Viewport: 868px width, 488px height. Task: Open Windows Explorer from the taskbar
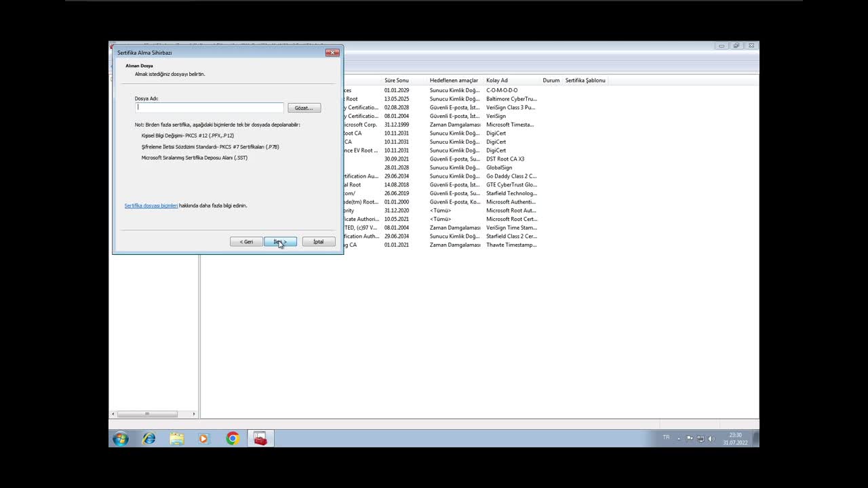pos(176,439)
